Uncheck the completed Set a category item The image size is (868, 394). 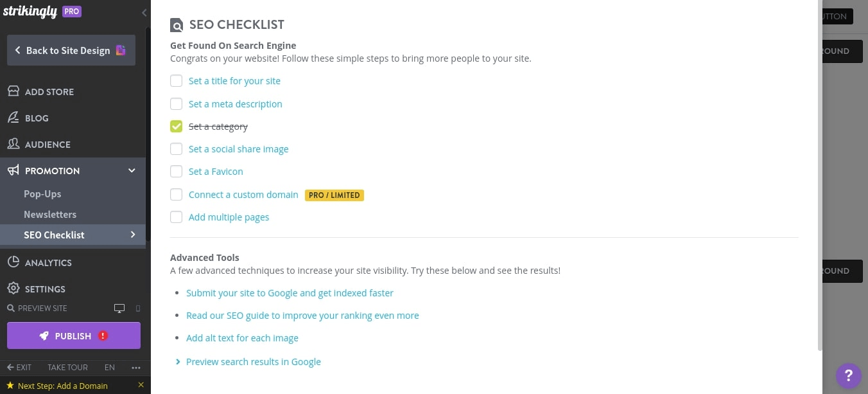coord(176,126)
